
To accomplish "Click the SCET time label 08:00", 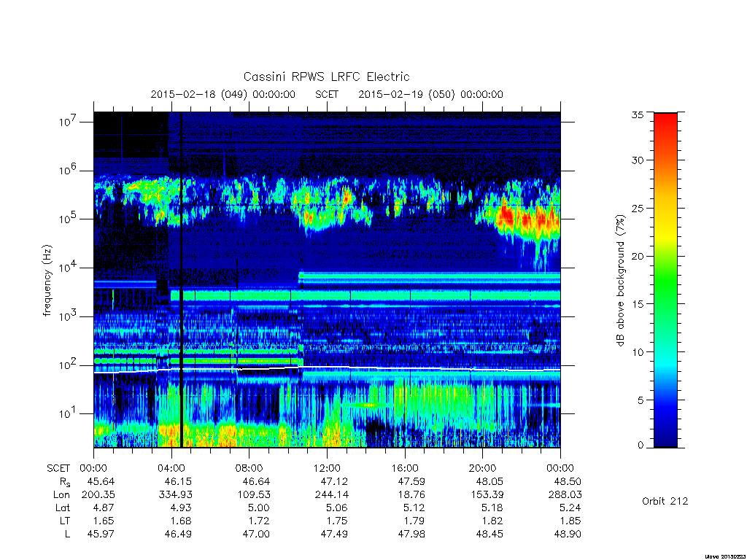I will coord(249,468).
